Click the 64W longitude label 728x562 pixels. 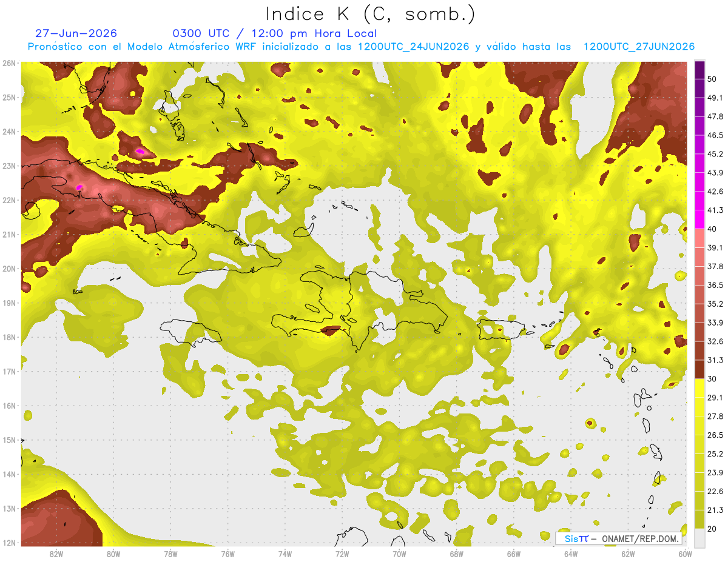pos(571,554)
